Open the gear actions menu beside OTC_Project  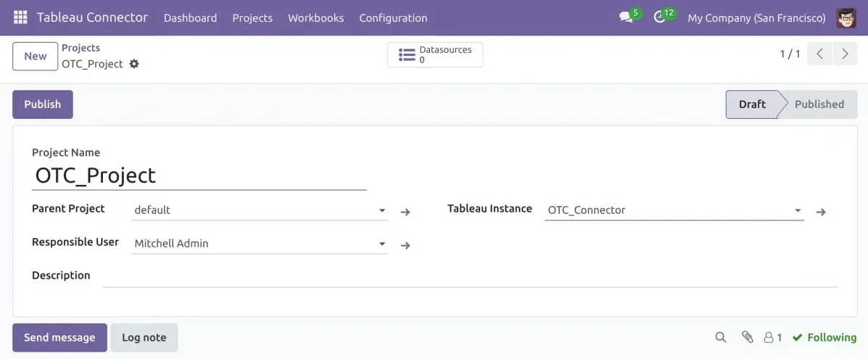pyautogui.click(x=134, y=64)
